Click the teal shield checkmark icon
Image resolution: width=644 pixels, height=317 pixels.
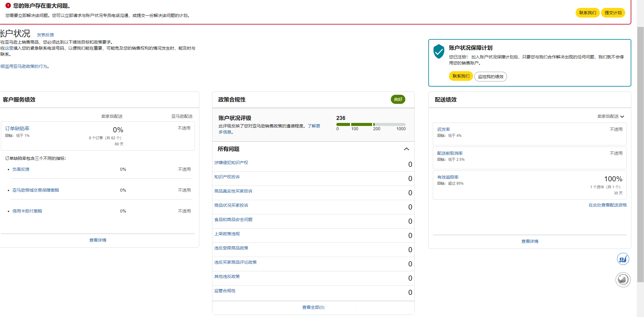439,51
